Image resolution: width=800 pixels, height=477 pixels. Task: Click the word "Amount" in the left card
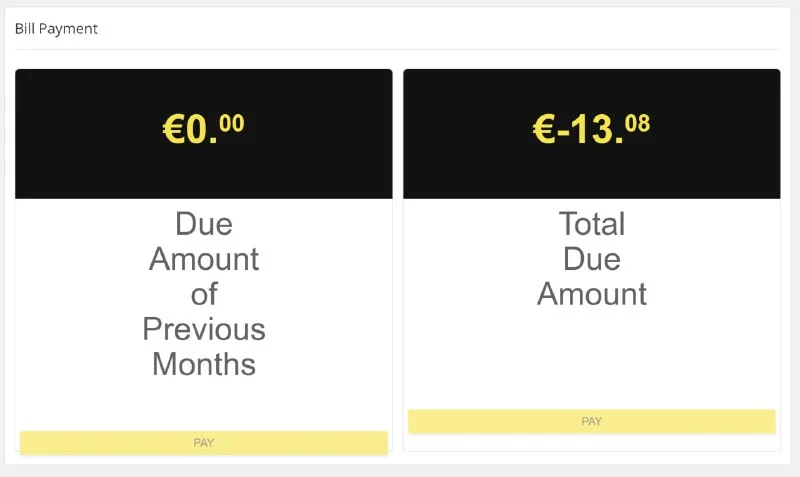[204, 259]
